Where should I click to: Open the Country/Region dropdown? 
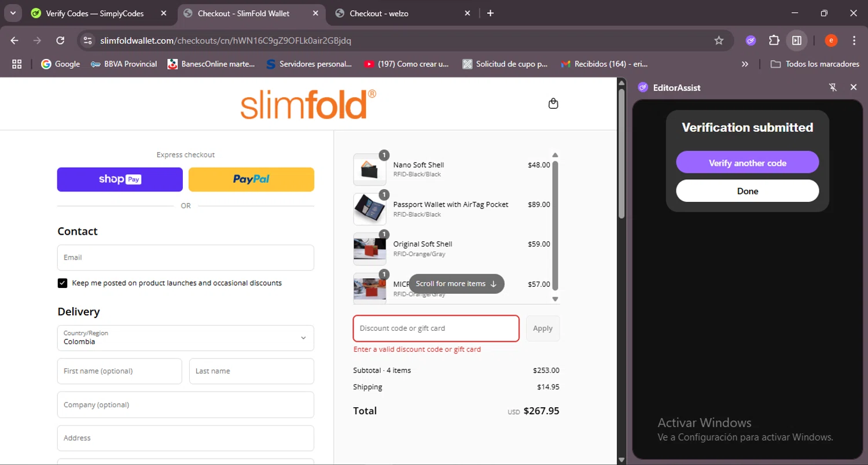pos(186,338)
